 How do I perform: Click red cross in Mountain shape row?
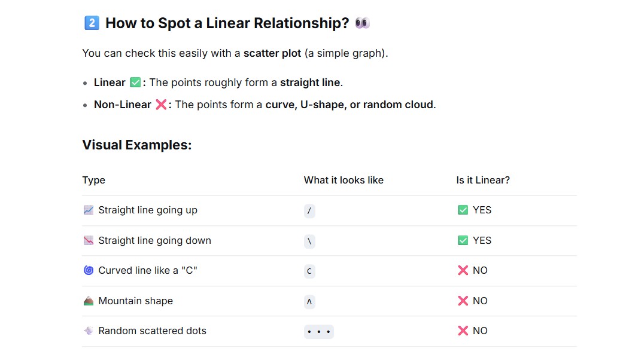tap(463, 301)
